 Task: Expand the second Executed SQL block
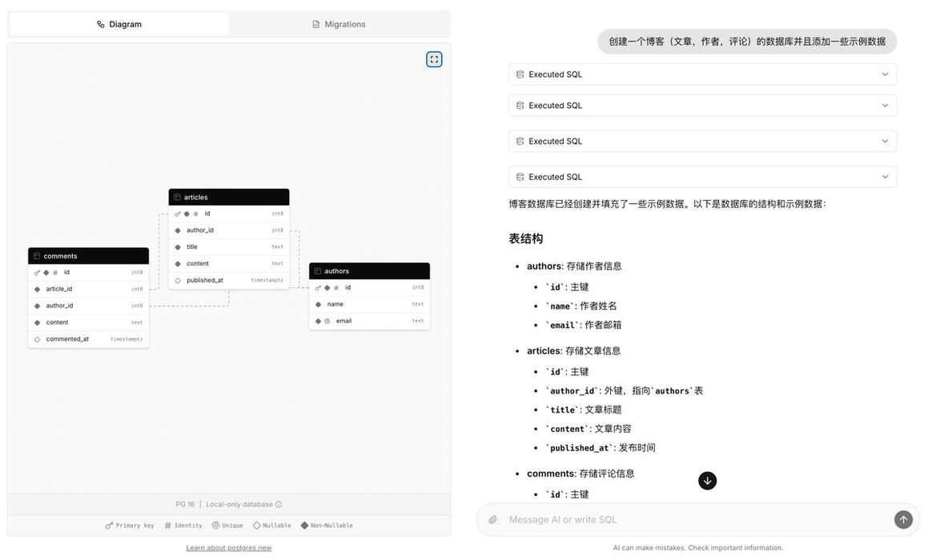click(x=702, y=106)
